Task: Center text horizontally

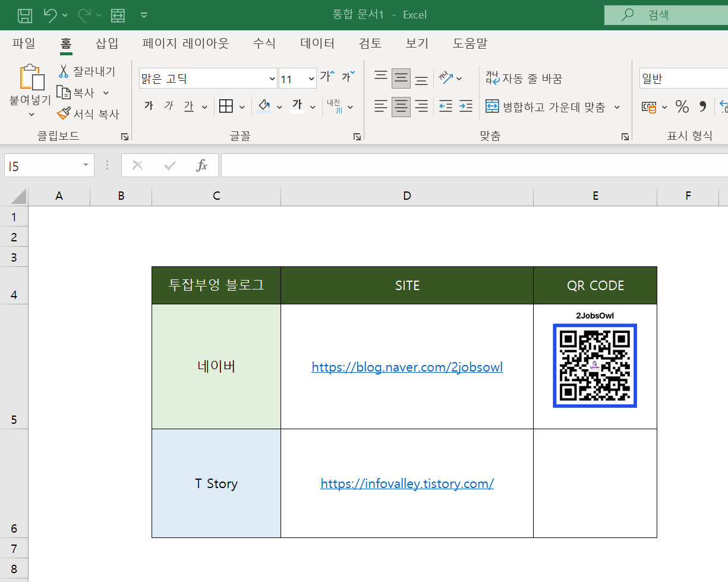Action: 401,107
